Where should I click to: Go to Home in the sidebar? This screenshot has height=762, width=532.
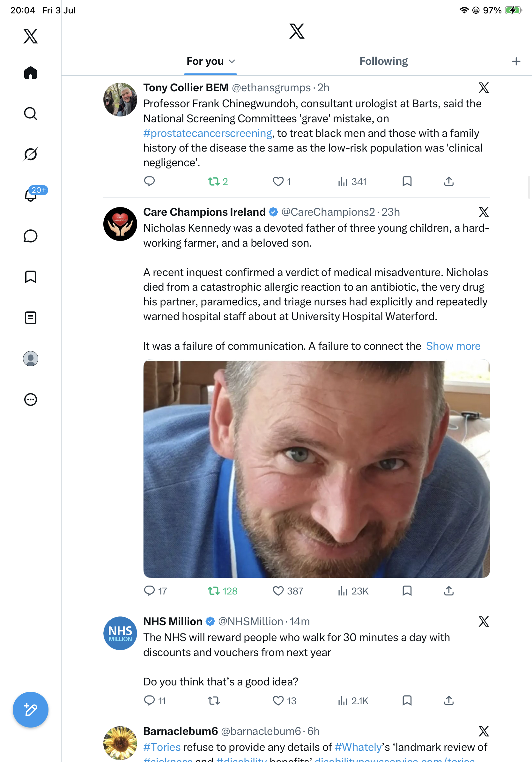coord(31,73)
